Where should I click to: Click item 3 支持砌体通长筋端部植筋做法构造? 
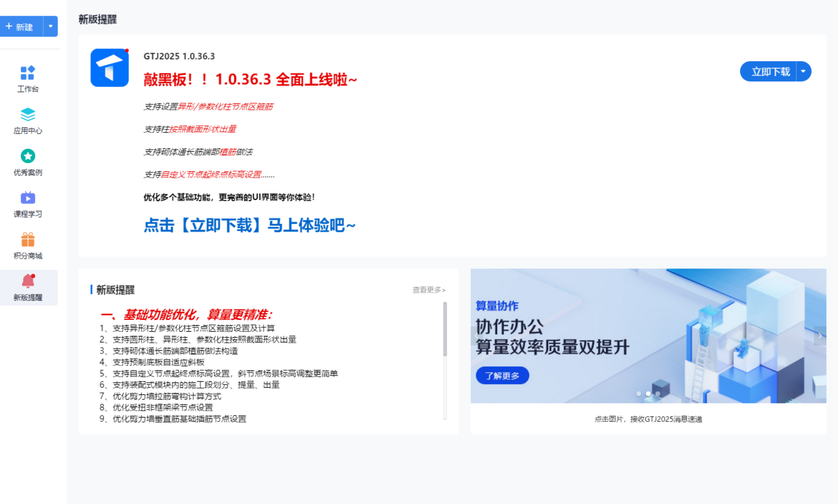coord(169,351)
